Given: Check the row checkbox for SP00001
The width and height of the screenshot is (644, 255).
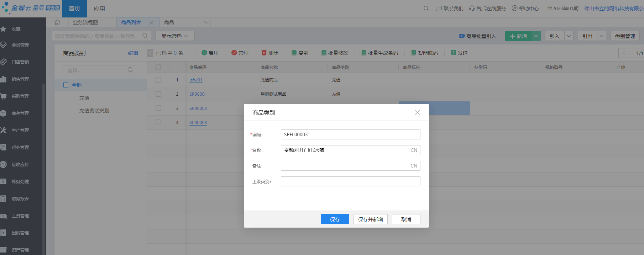Looking at the screenshot, I should click(158, 94).
